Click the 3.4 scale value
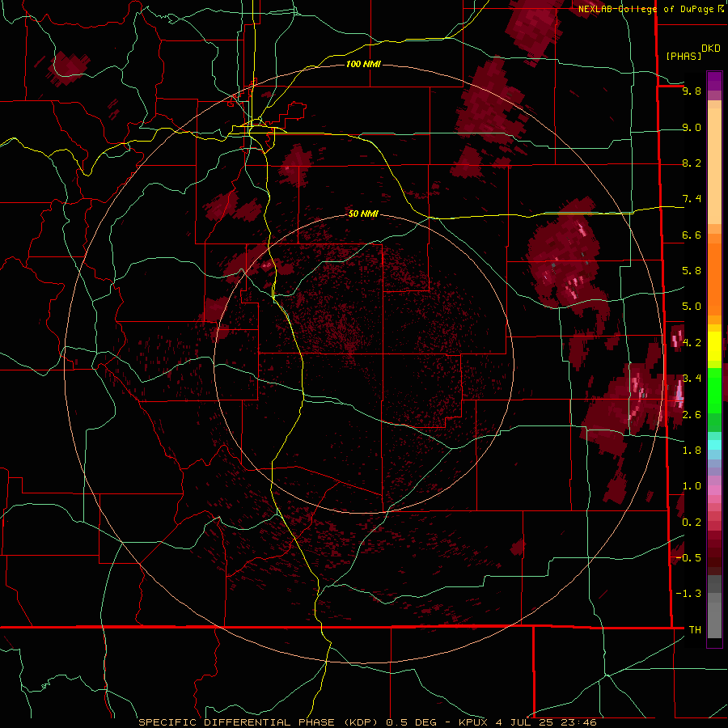The image size is (728, 728). (x=692, y=379)
